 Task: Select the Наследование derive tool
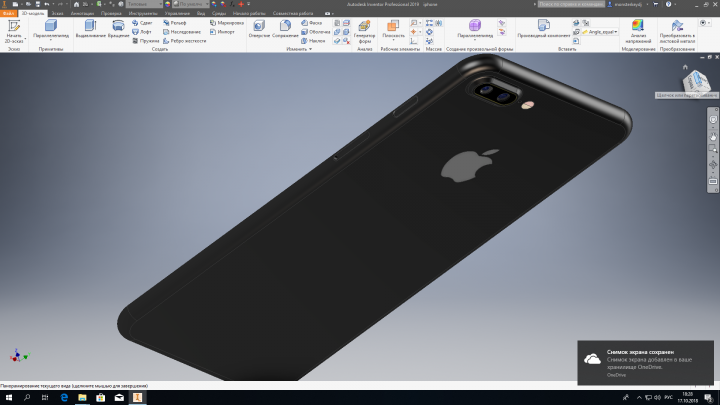click(182, 32)
